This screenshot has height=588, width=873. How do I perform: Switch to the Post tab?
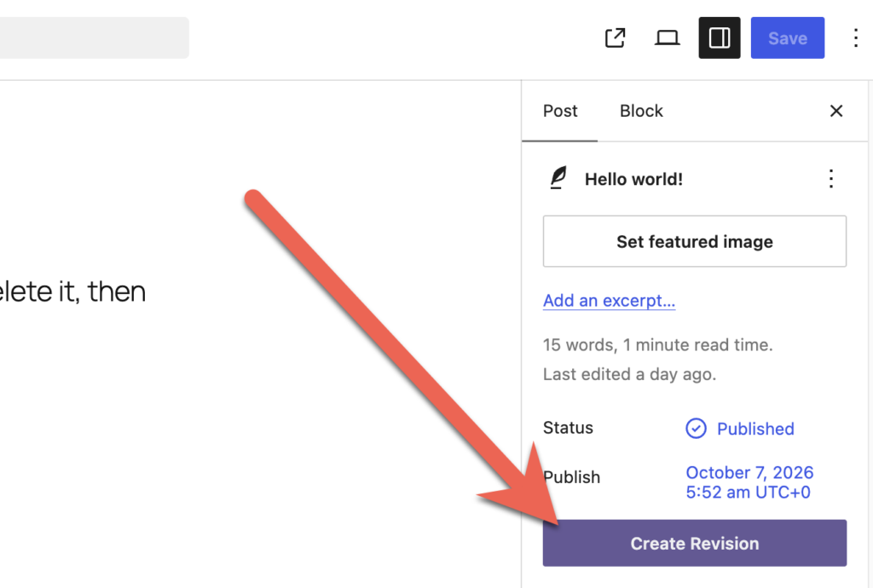click(560, 111)
